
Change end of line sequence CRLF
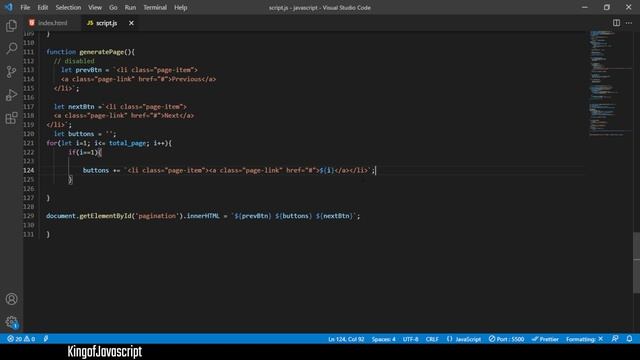point(432,339)
